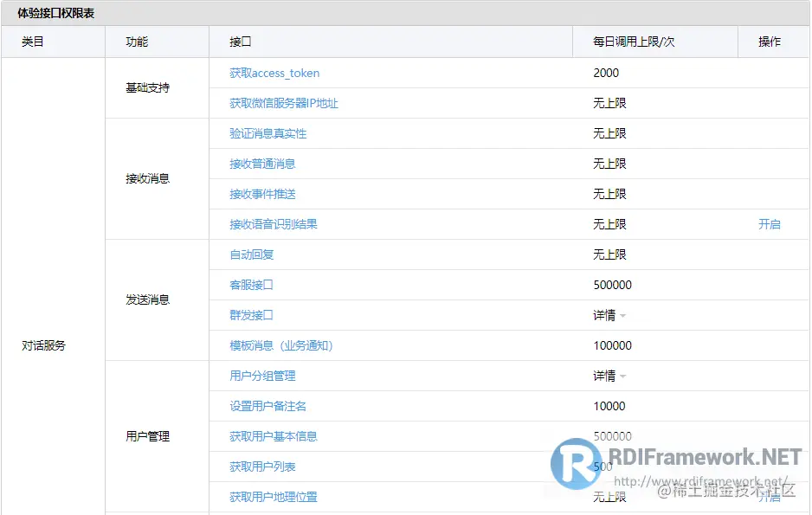Open the 获取access_token interface link
This screenshot has width=812, height=515.
click(x=274, y=73)
